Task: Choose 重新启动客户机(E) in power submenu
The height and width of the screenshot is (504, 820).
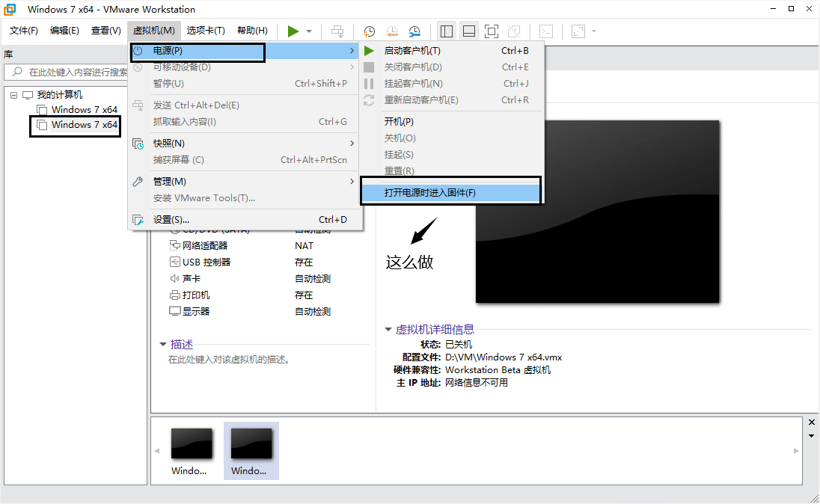Action: (x=453, y=100)
